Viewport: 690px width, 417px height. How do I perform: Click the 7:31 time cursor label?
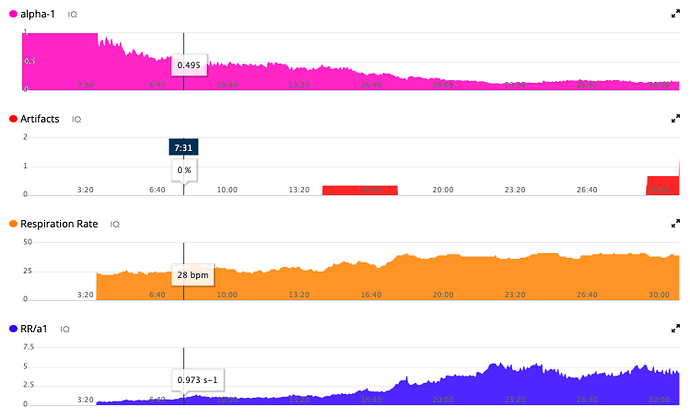(x=184, y=147)
